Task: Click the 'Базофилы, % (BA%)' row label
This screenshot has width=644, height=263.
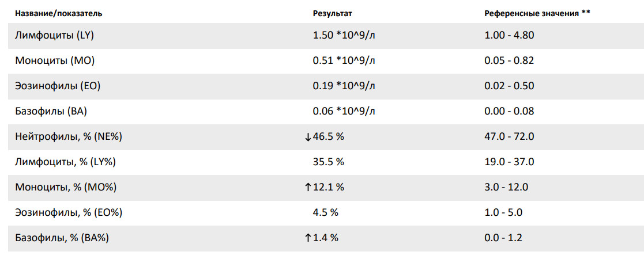Action: (62, 238)
